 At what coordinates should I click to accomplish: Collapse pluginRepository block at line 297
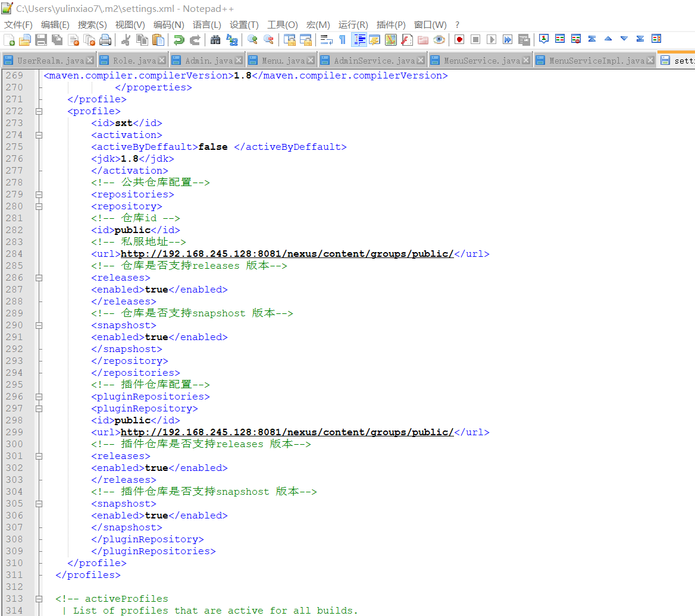point(39,408)
